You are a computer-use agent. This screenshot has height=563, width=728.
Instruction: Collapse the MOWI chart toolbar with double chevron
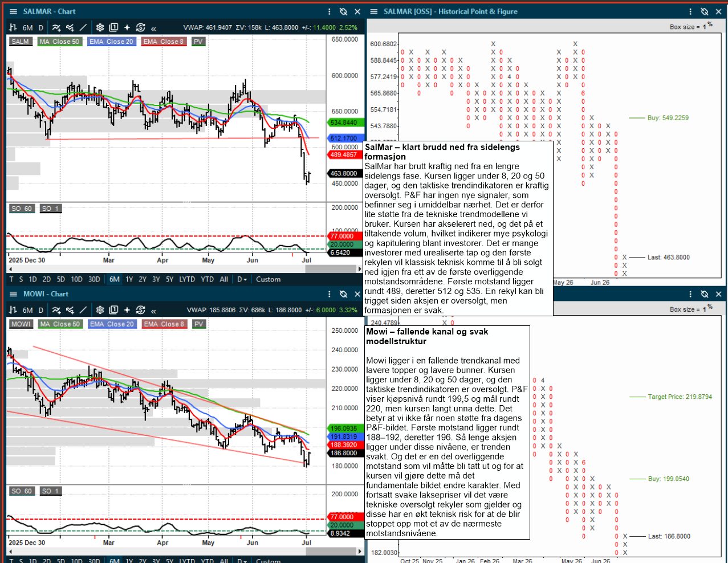point(153,311)
